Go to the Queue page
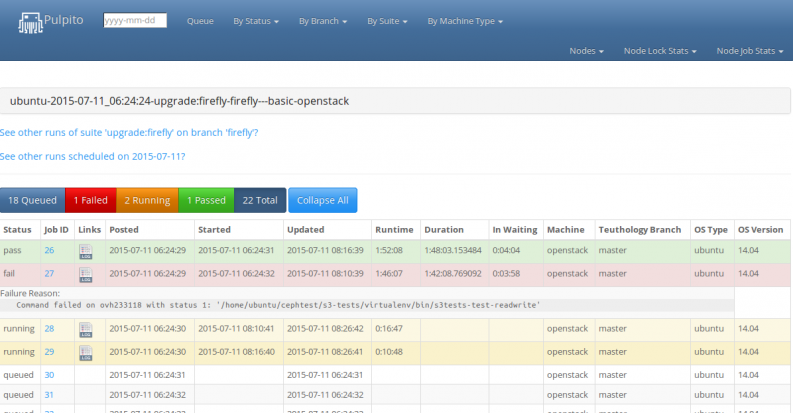This screenshot has width=793, height=413. pyautogui.click(x=200, y=21)
